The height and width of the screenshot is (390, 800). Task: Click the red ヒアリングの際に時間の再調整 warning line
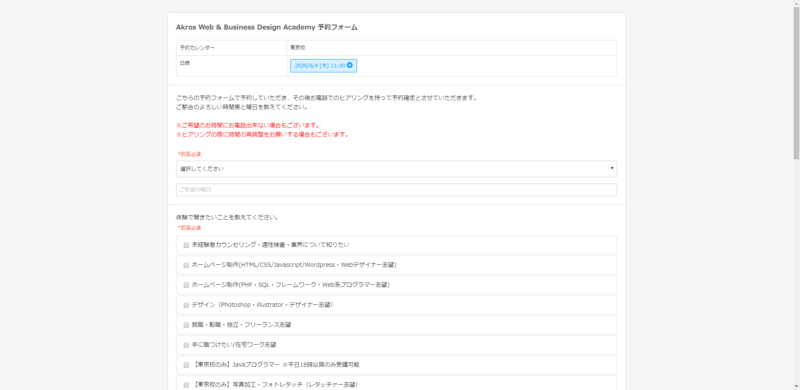tap(262, 135)
